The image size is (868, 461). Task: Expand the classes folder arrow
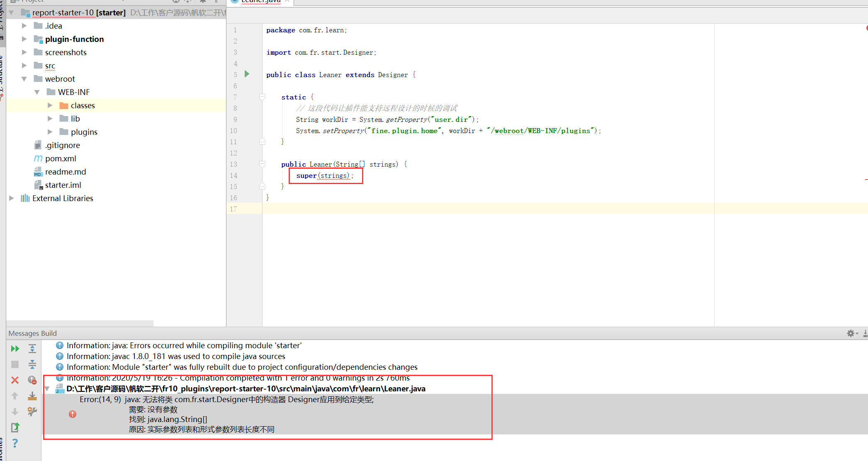50,105
